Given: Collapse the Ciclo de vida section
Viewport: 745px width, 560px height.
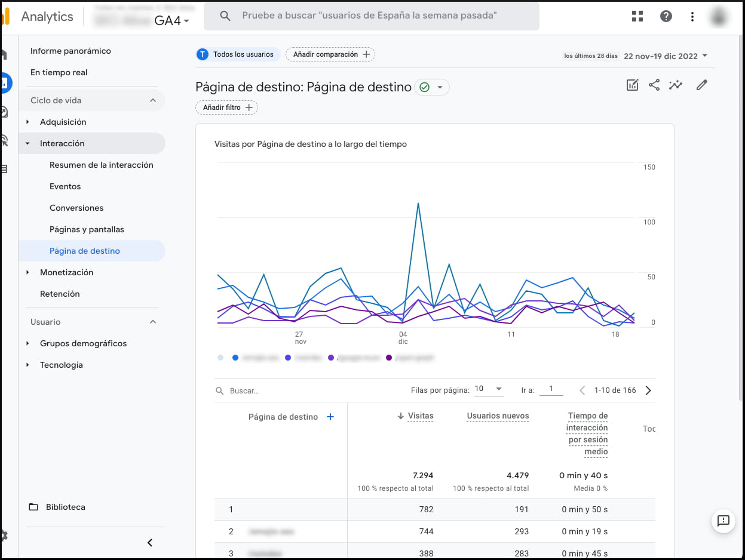Looking at the screenshot, I should pos(153,100).
